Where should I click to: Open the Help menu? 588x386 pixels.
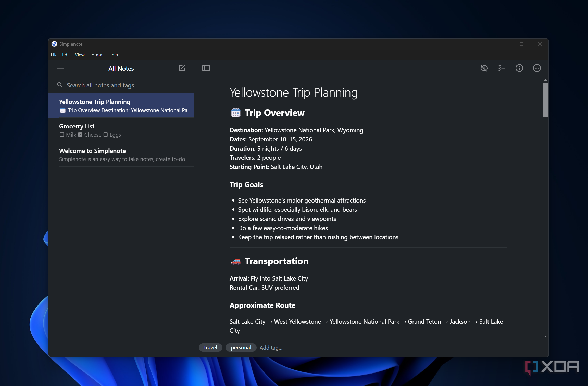[113, 55]
